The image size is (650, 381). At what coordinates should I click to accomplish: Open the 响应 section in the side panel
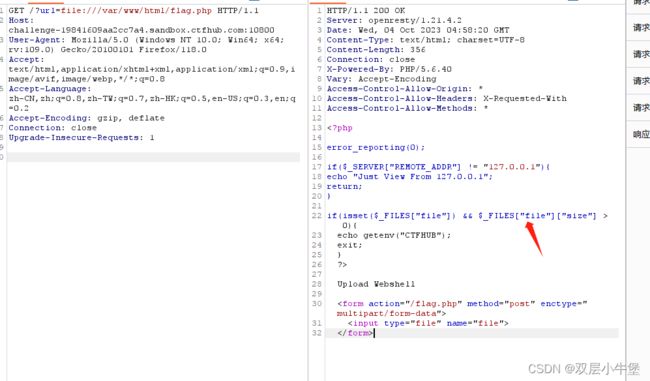pos(641,134)
